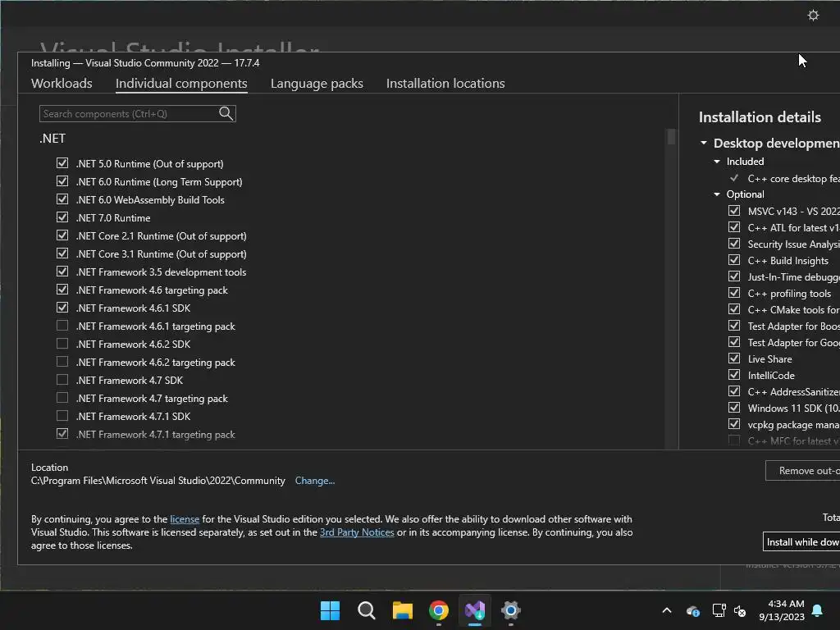840x630 pixels.
Task: Check .NET Framework 4.7 SDK
Action: click(x=62, y=379)
